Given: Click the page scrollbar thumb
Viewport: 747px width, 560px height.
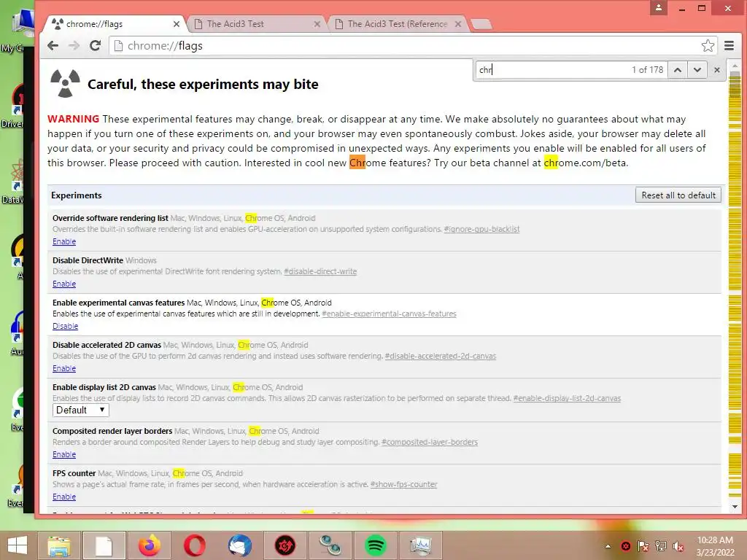Looking at the screenshot, I should 735,85.
